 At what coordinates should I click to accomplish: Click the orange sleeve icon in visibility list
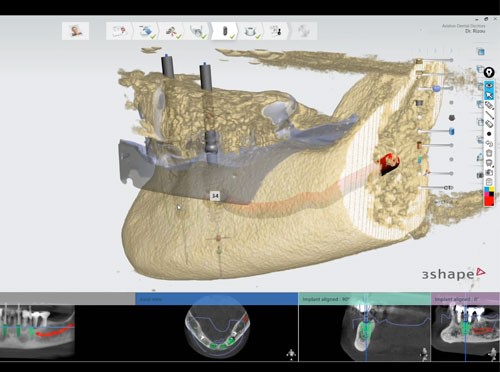pyautogui.click(x=420, y=145)
